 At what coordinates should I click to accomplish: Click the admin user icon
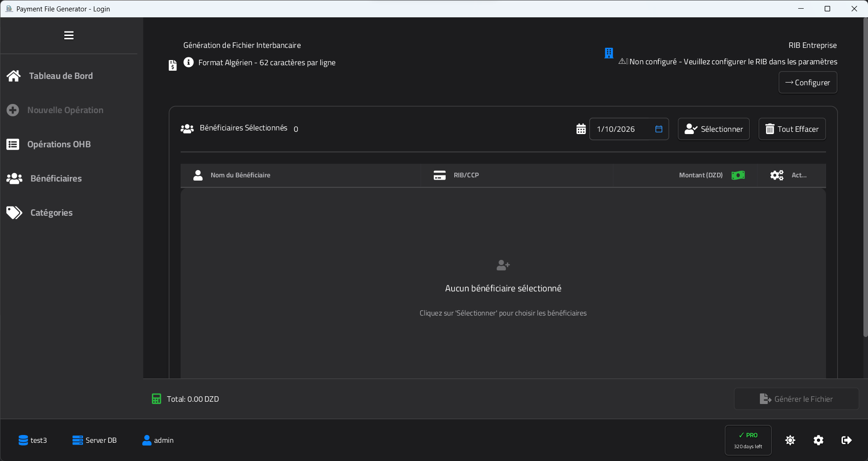click(146, 440)
